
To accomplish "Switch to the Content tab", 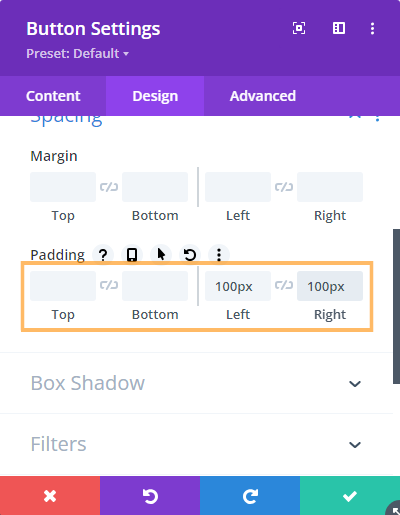I will (53, 96).
